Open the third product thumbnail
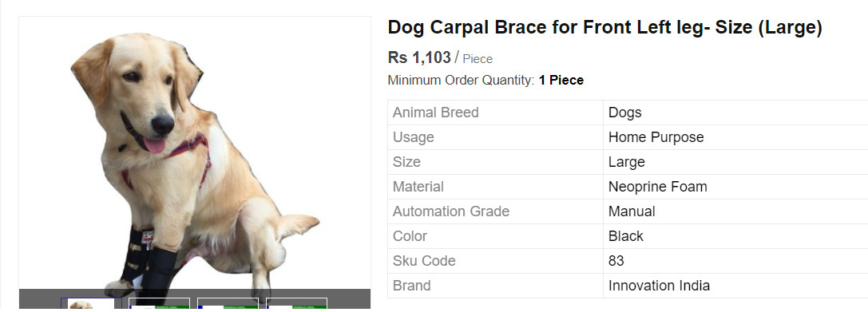The width and height of the screenshot is (868, 312). (228, 304)
